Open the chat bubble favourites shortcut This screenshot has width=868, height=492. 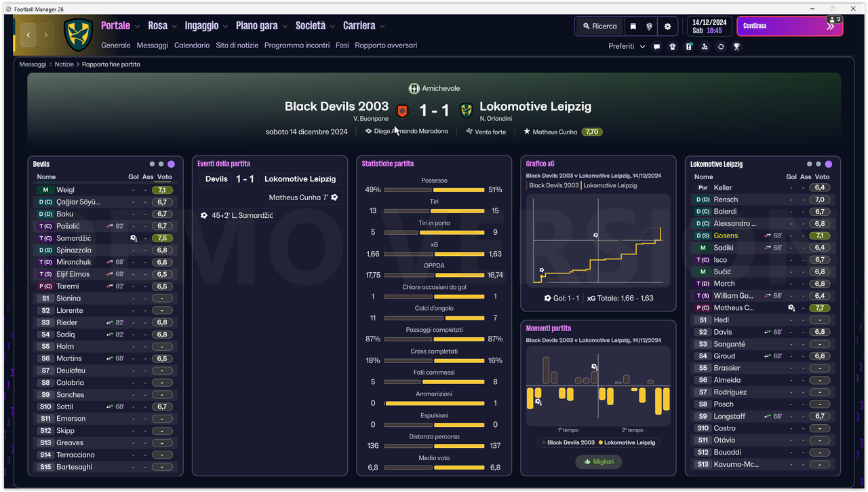click(656, 47)
